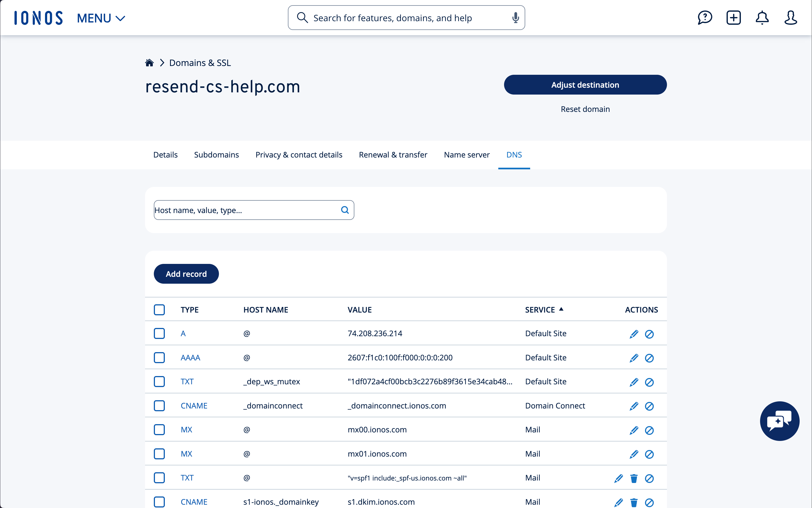Click the home breadcrumb icon
Viewport: 812px width, 508px height.
[x=149, y=63]
